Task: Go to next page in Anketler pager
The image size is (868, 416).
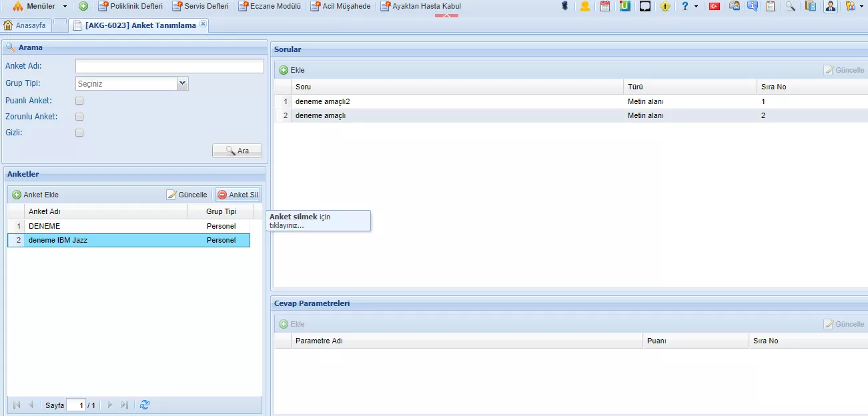Action: pos(110,405)
